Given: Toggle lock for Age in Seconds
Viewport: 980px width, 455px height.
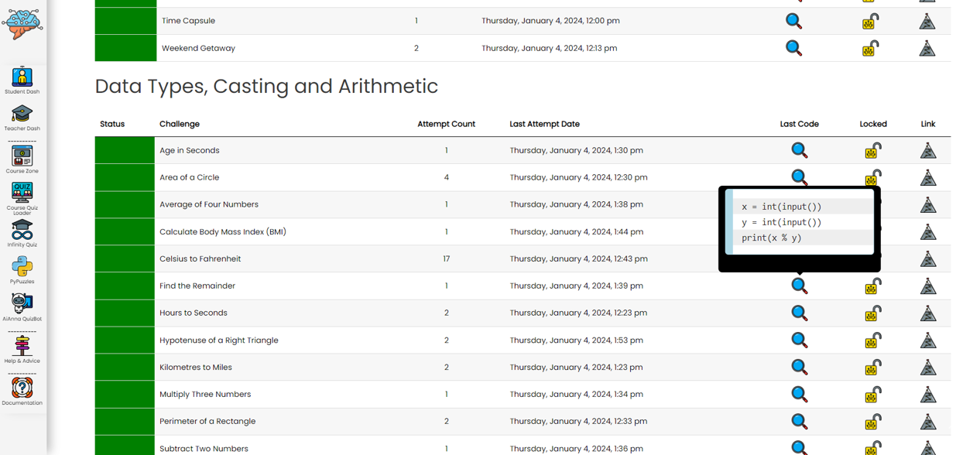Looking at the screenshot, I should click(x=872, y=151).
